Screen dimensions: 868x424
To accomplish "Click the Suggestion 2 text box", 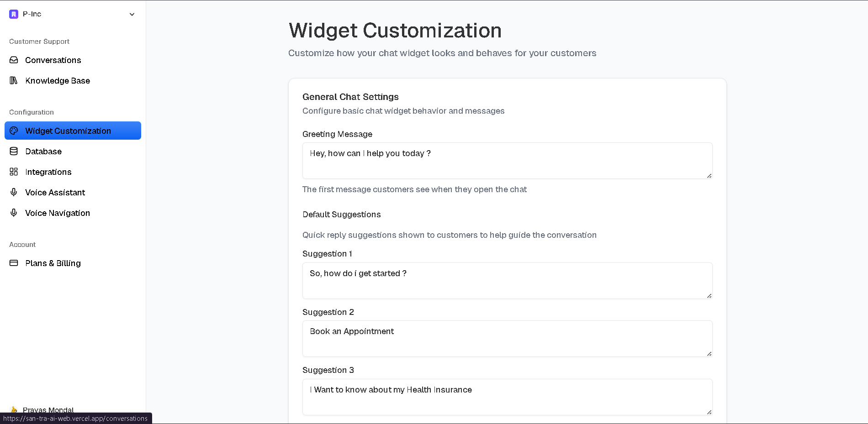I will click(x=507, y=339).
